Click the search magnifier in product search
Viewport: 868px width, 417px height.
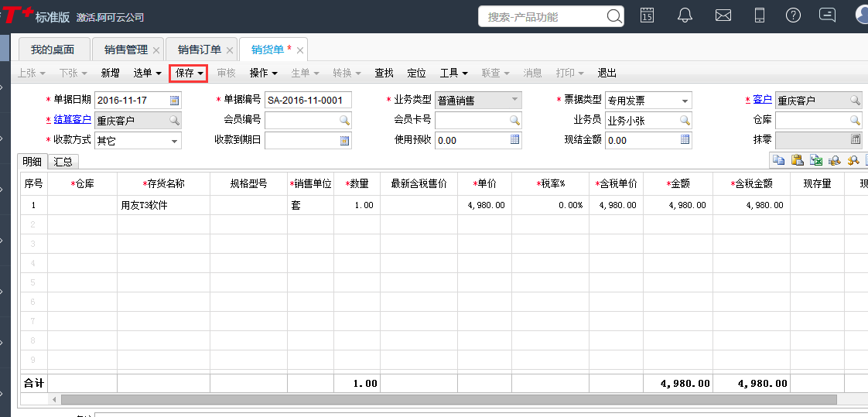click(x=614, y=16)
